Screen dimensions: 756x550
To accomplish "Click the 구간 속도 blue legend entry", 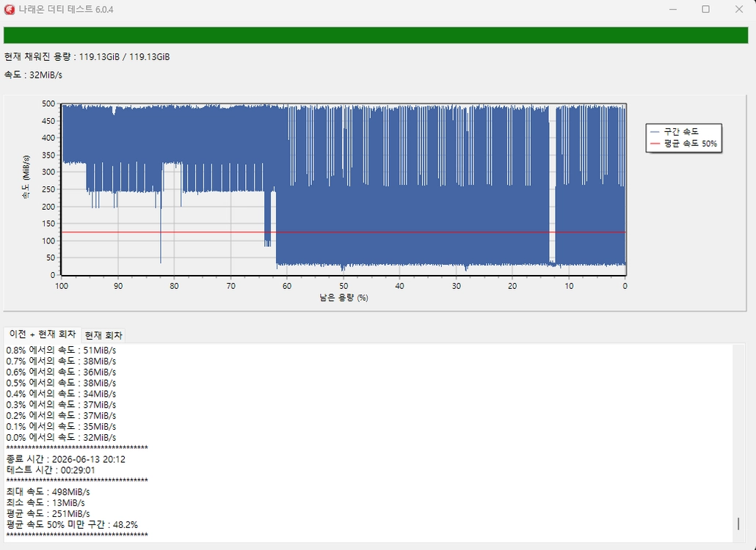I will [x=674, y=131].
